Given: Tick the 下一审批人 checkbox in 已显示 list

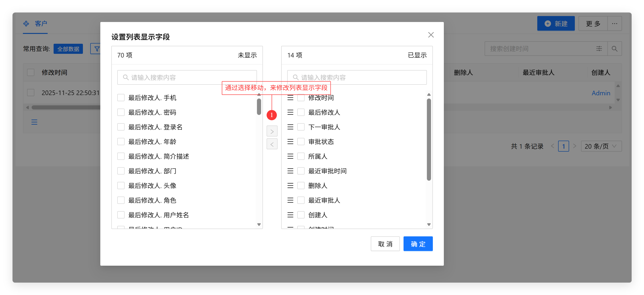Looking at the screenshot, I should pyautogui.click(x=301, y=127).
